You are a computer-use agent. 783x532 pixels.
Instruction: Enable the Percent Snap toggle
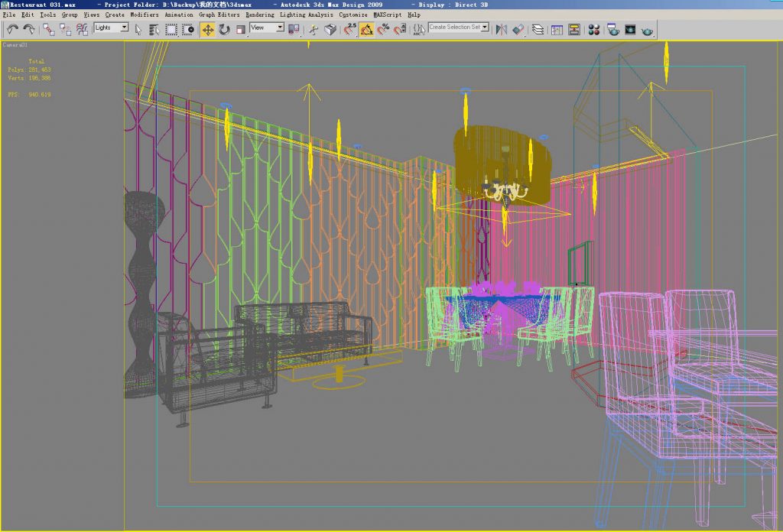384,29
